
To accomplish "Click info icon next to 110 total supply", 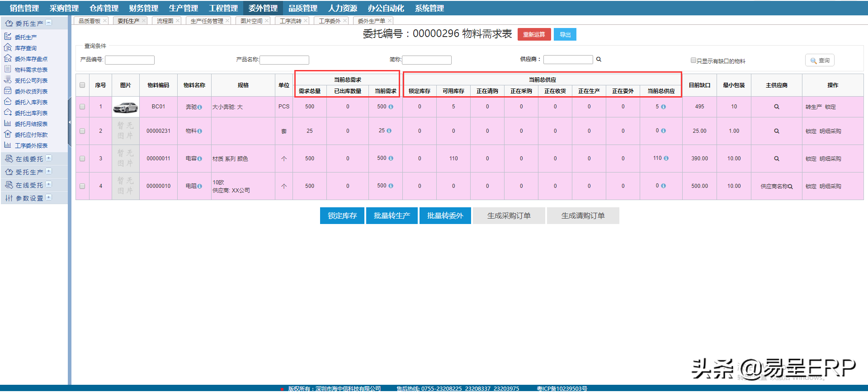I will pos(666,159).
